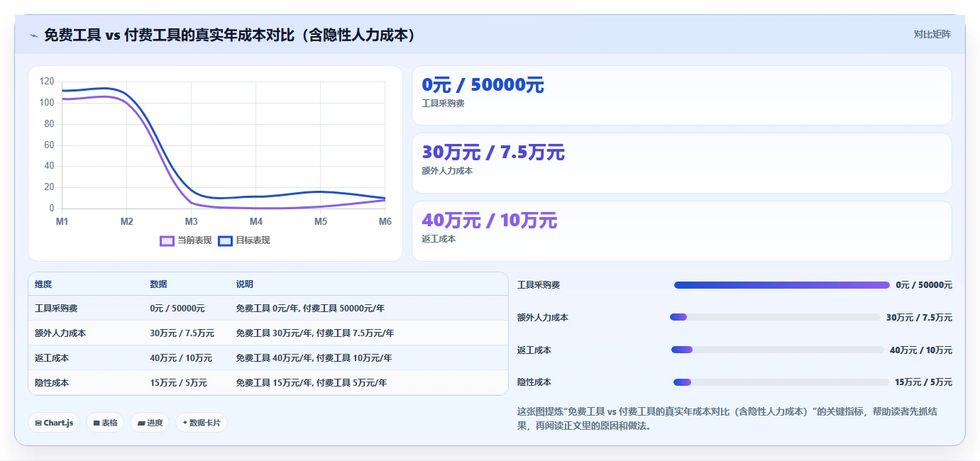Click the 对比矩阵 label in header
The height and width of the screenshot is (461, 980).
pos(932,34)
